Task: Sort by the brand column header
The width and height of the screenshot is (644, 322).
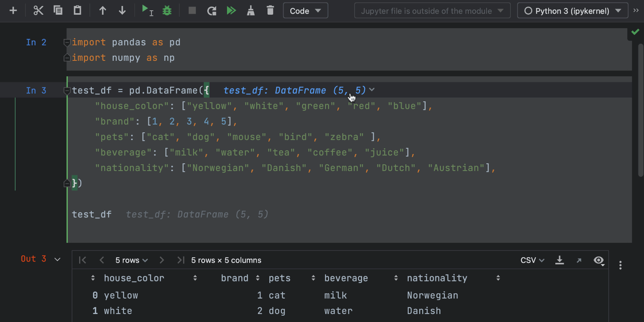Action: pyautogui.click(x=235, y=278)
